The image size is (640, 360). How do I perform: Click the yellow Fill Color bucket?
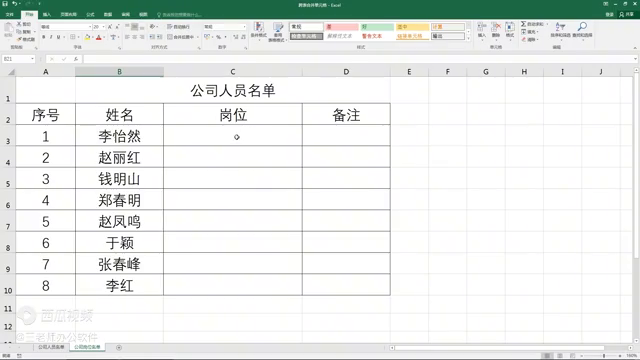pos(87,37)
